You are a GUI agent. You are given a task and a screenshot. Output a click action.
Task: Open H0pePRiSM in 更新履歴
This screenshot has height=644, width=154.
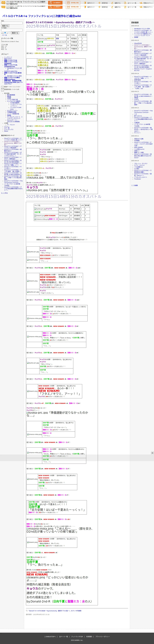(x=138, y=43)
